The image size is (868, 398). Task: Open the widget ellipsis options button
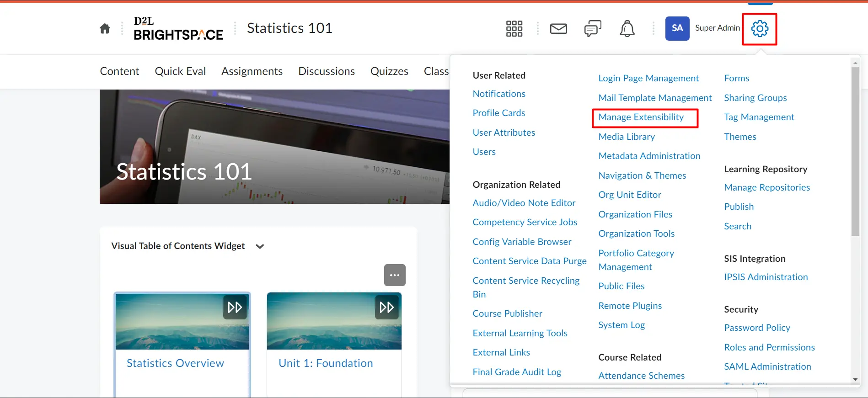395,275
